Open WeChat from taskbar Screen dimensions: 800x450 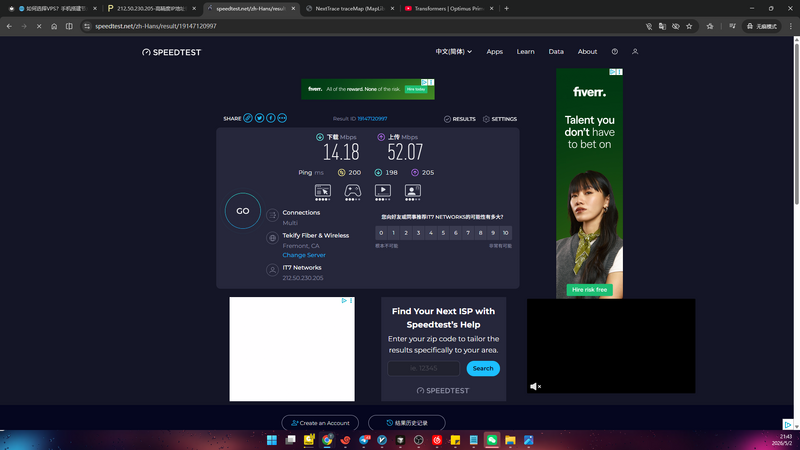tap(492, 440)
